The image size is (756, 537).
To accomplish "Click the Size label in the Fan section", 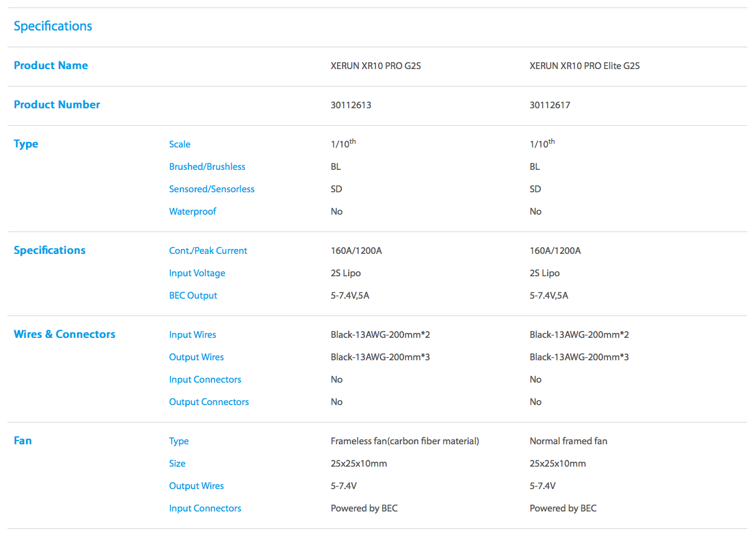I will tap(177, 464).
